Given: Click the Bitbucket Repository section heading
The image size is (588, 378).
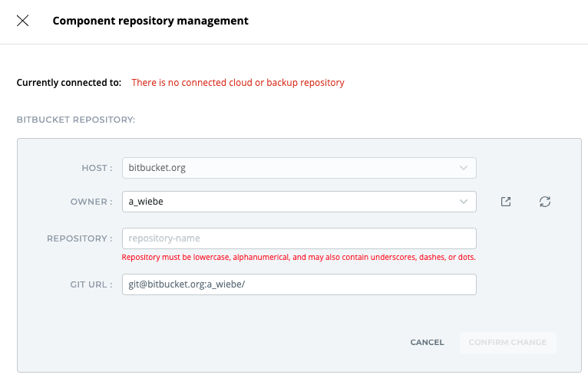Looking at the screenshot, I should [76, 120].
